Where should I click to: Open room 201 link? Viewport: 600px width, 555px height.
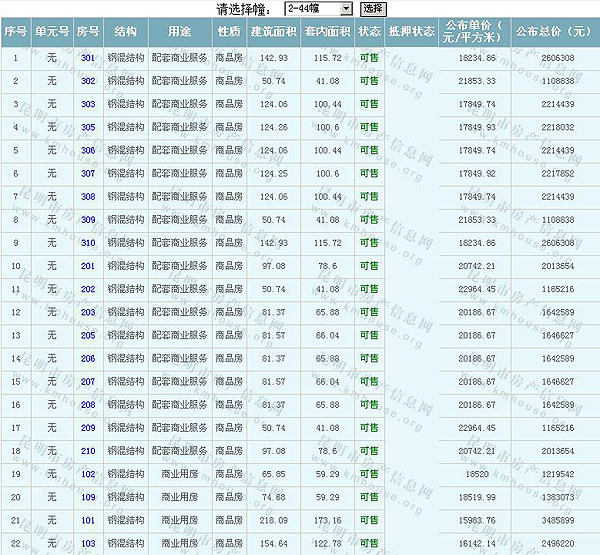88,266
